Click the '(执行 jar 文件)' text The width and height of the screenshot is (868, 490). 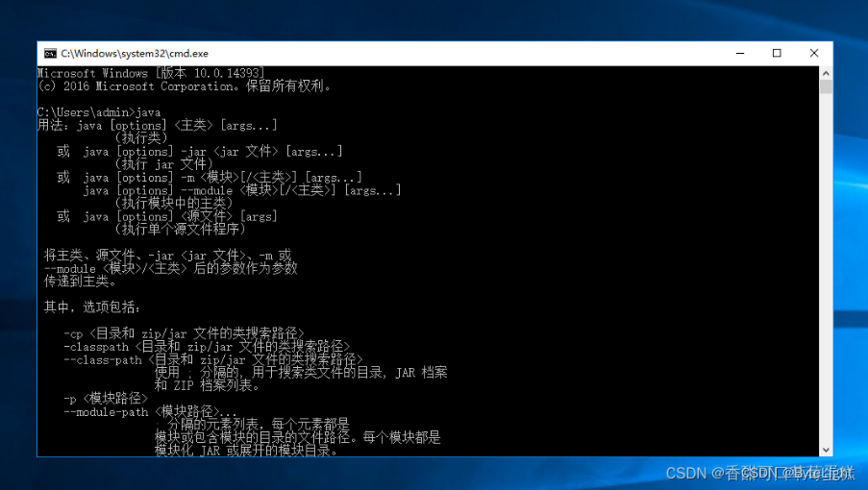pyautogui.click(x=163, y=164)
